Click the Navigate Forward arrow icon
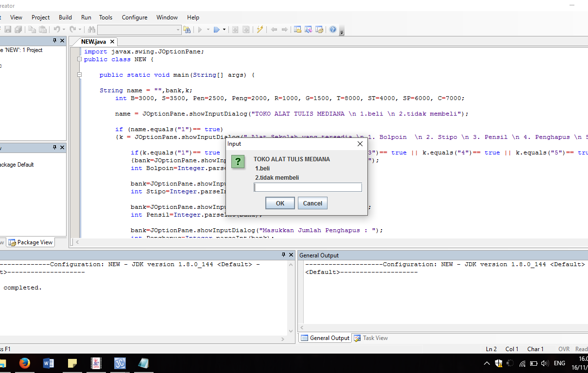 (x=285, y=30)
